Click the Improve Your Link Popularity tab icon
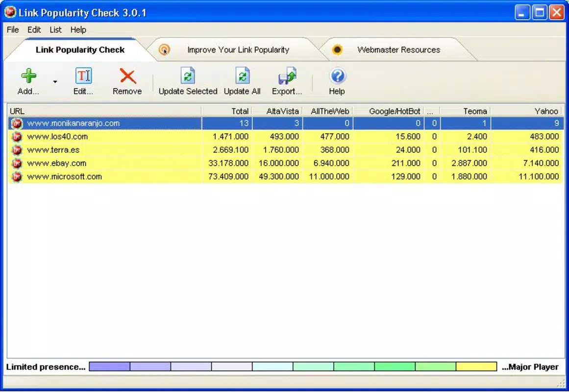 164,49
